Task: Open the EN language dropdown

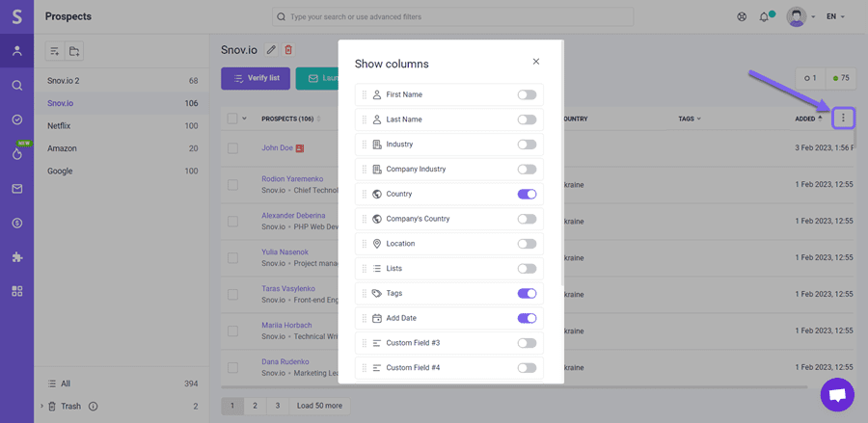Action: coord(835,16)
